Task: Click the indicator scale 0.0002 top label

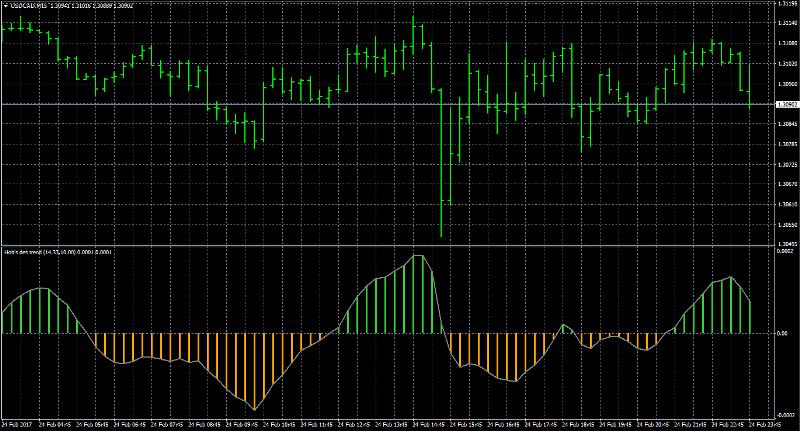Action: [787, 251]
